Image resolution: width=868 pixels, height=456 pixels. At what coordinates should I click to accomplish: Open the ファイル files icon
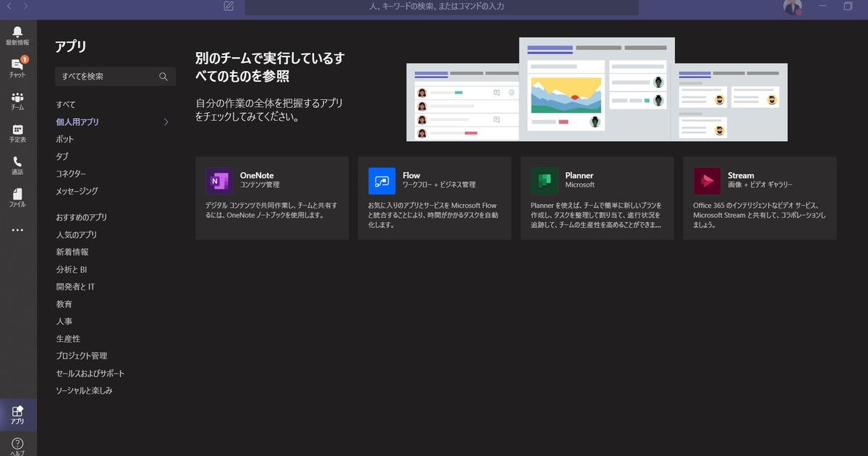[x=17, y=194]
